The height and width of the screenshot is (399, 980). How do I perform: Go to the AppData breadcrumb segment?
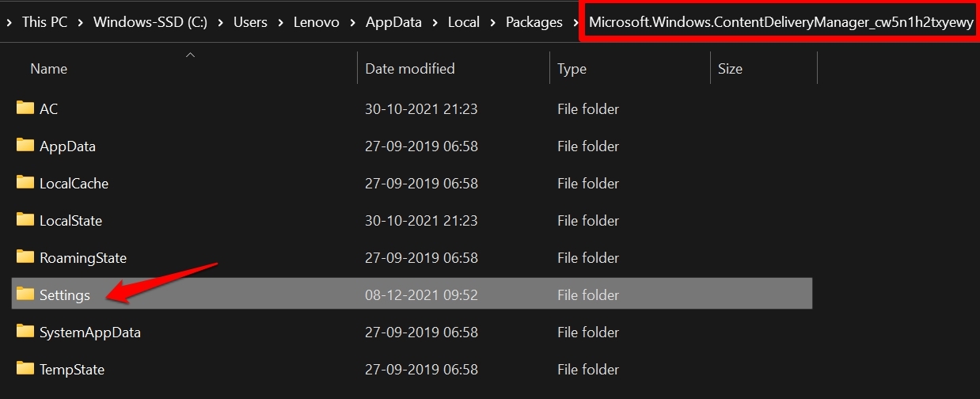[393, 22]
